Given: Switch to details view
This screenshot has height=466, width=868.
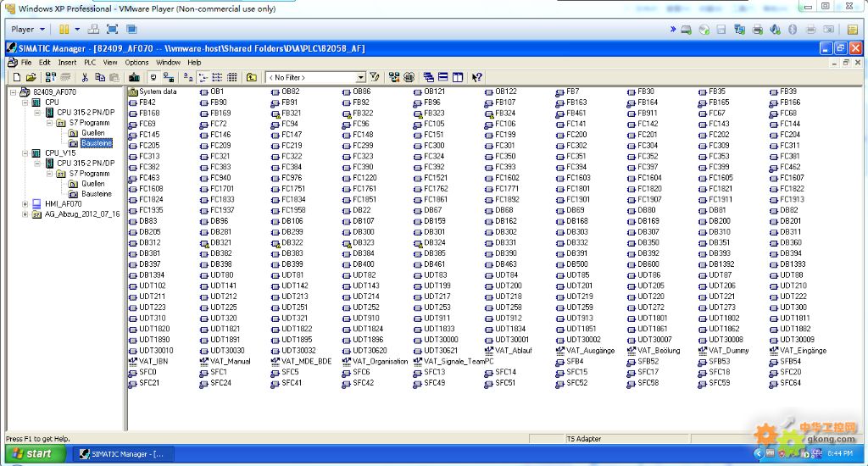Looking at the screenshot, I should tap(232, 77).
